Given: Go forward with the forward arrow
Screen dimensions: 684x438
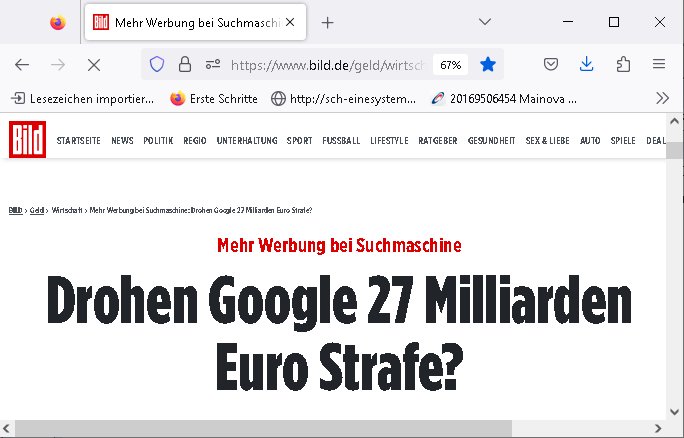Looking at the screenshot, I should coord(58,65).
